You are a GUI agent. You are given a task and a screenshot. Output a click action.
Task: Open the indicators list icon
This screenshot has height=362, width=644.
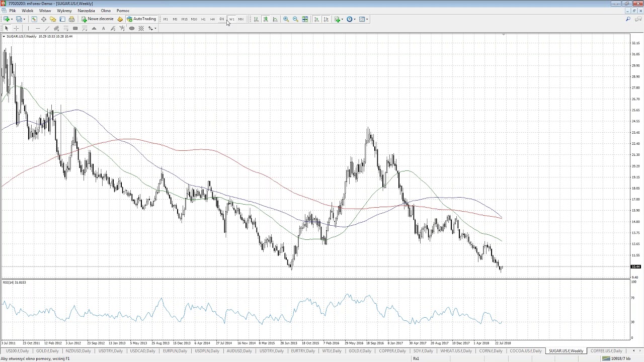pyautogui.click(x=338, y=19)
